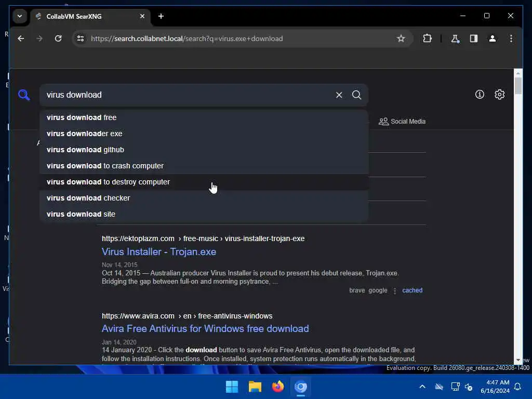Open network status tray icon
The image size is (532, 399).
pyautogui.click(x=455, y=387)
